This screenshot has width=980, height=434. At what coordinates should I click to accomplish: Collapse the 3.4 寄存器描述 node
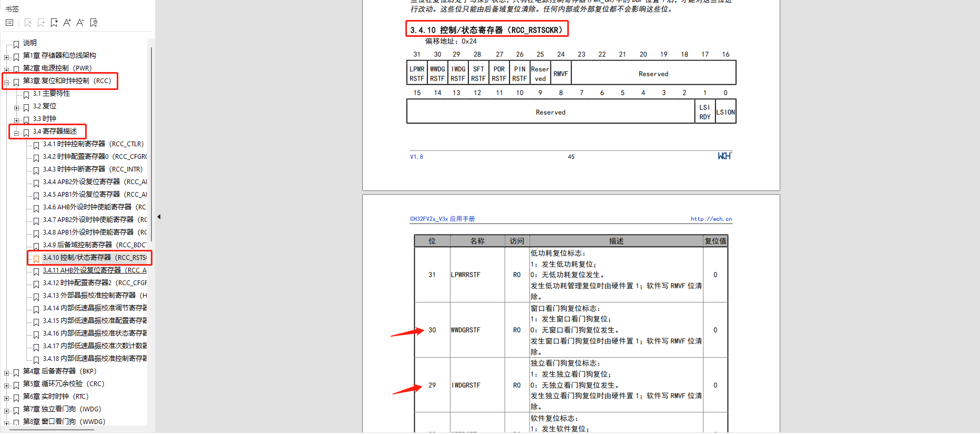[x=16, y=133]
